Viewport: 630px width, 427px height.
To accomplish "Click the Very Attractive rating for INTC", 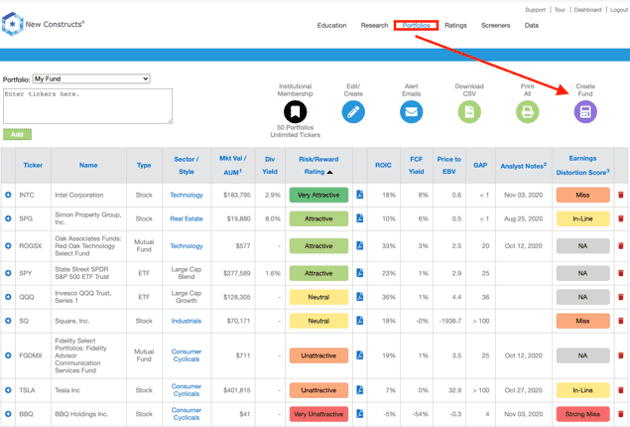I will pos(319,195).
